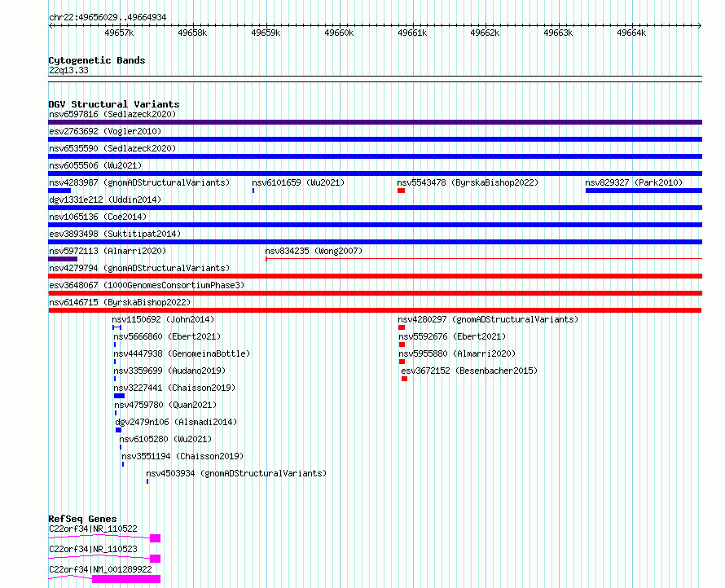Viewport: 725px width, 588px height.
Task: Click the purple bar for nsv6597816
Action: (x=375, y=122)
